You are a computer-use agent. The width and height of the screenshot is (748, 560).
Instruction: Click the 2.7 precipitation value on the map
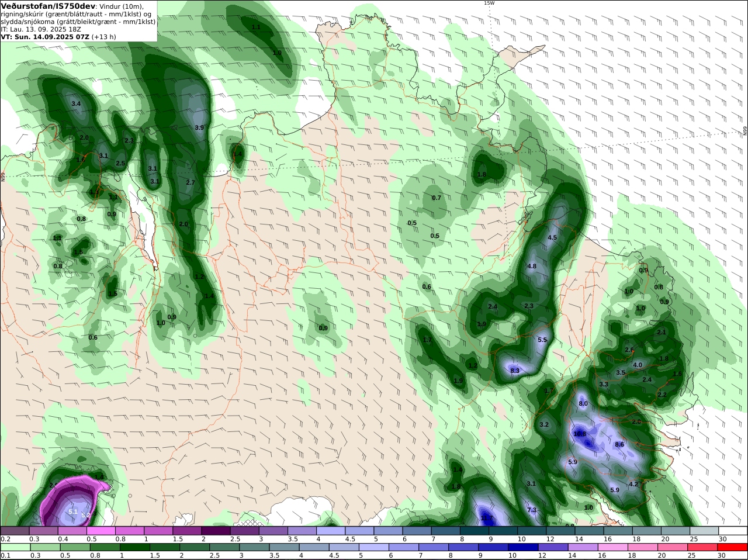pos(190,183)
